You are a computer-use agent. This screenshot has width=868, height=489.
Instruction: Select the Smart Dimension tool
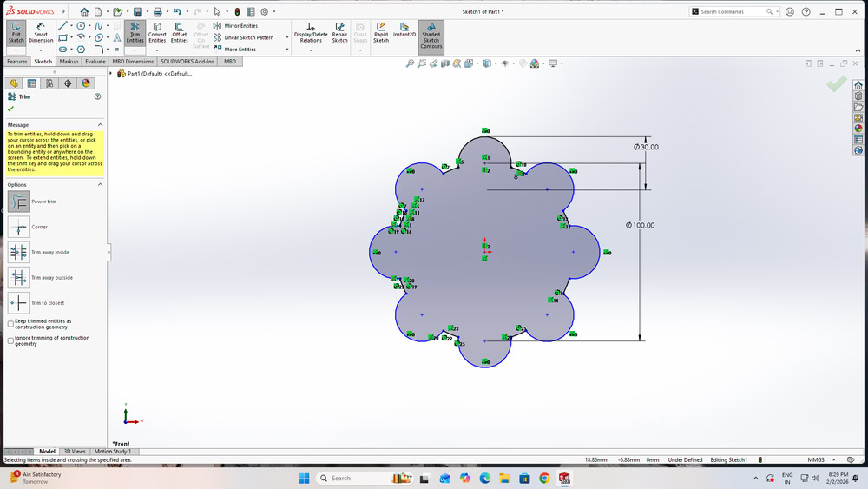point(41,33)
